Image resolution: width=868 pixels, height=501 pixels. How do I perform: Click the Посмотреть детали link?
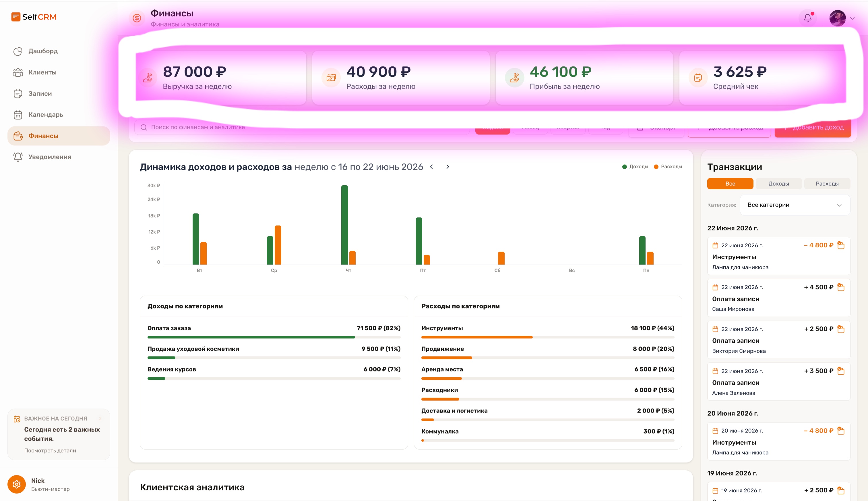pos(50,451)
